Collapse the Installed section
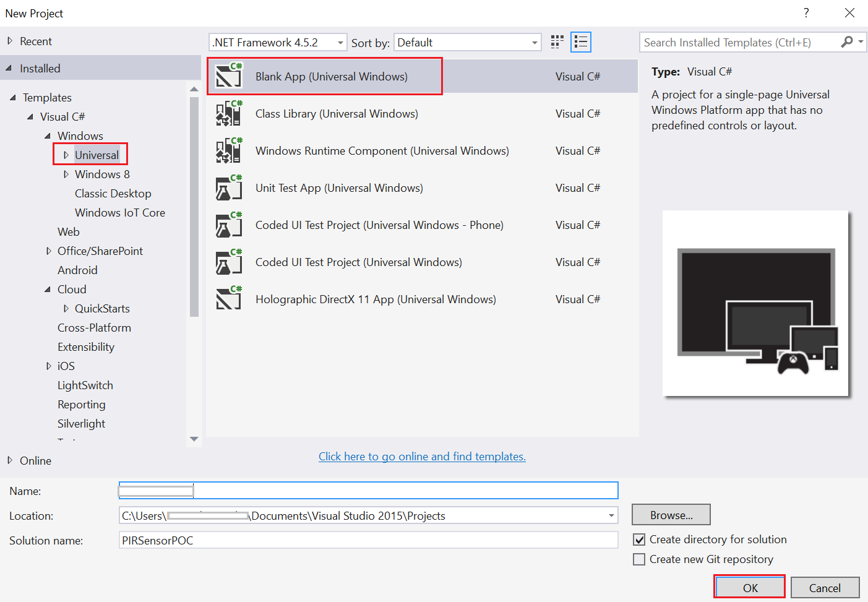Image resolution: width=868 pixels, height=602 pixels. pos(9,68)
